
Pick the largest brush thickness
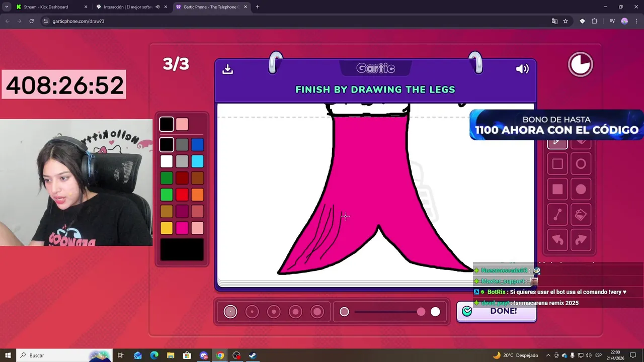317,312
